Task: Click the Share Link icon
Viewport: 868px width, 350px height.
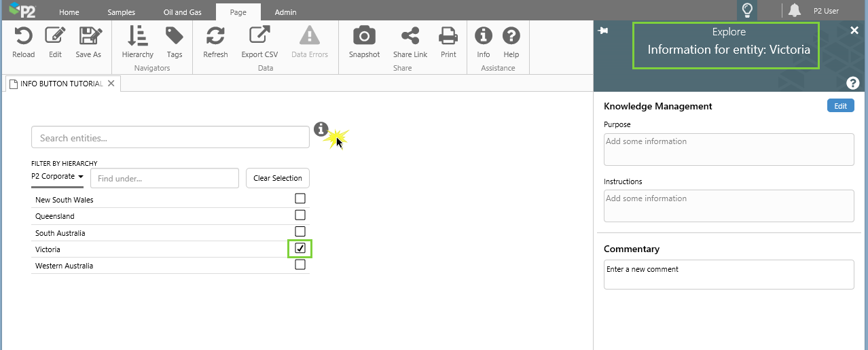Action: click(x=410, y=36)
